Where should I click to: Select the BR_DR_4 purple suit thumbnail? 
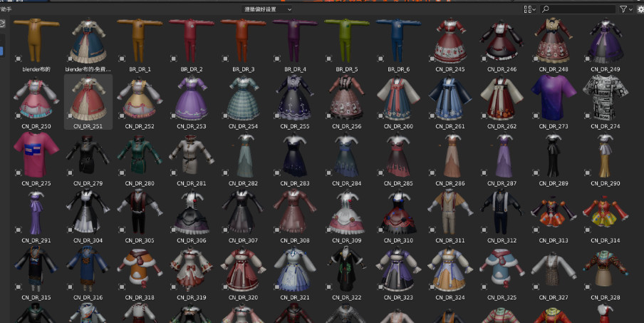[295, 41]
